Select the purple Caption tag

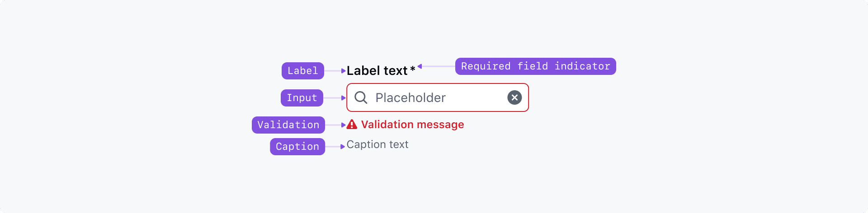tap(297, 147)
